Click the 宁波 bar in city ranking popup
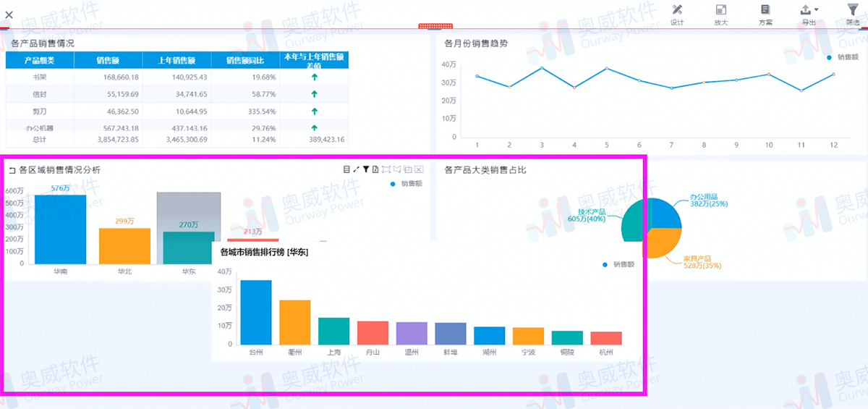The width and height of the screenshot is (868, 409). click(x=529, y=336)
